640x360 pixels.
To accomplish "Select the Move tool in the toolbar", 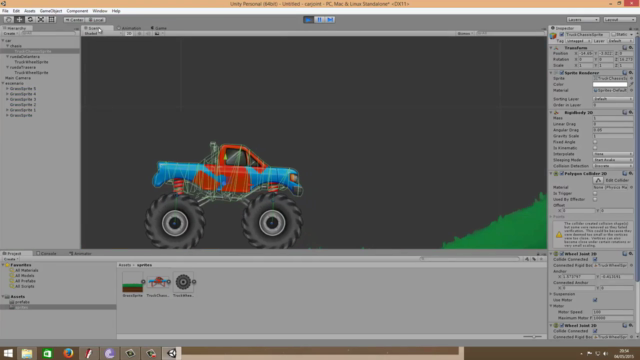I will click(x=19, y=20).
